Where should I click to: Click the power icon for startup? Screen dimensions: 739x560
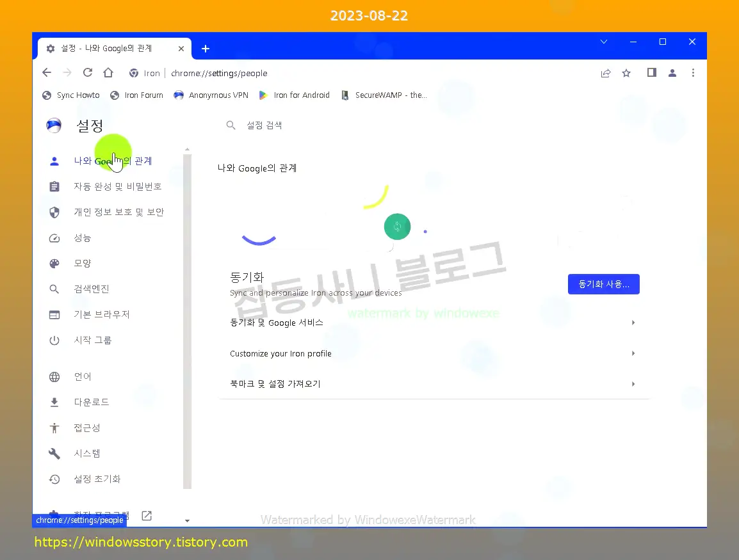pos(54,340)
